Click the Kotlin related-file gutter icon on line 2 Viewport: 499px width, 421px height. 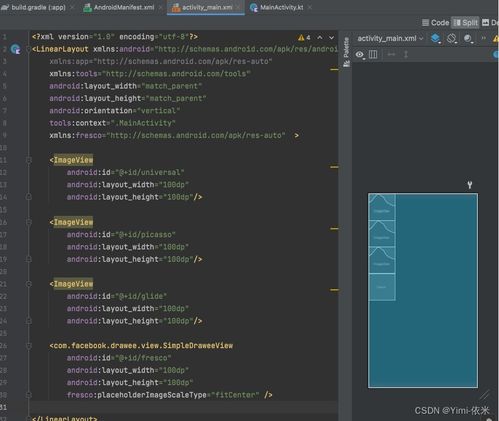pyautogui.click(x=15, y=49)
